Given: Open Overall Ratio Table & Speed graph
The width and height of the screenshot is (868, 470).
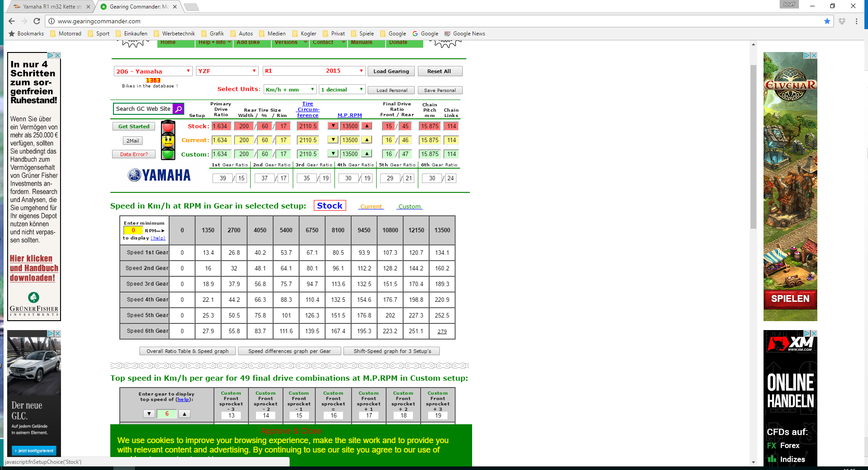Looking at the screenshot, I should (187, 351).
